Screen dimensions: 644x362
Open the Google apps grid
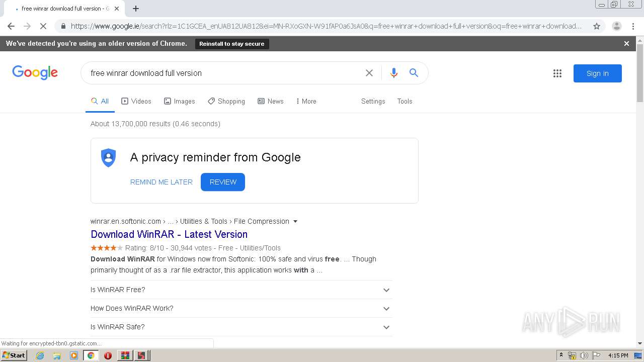click(557, 73)
